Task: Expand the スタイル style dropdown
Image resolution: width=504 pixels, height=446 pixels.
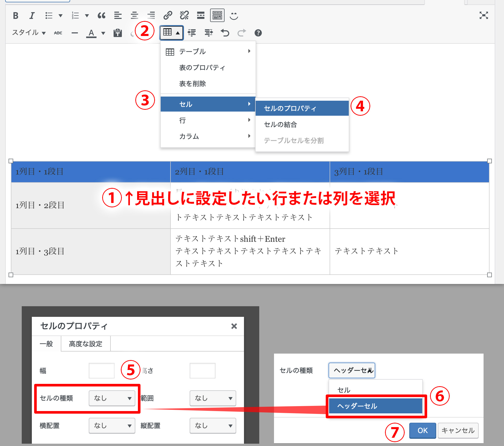Action: click(29, 33)
